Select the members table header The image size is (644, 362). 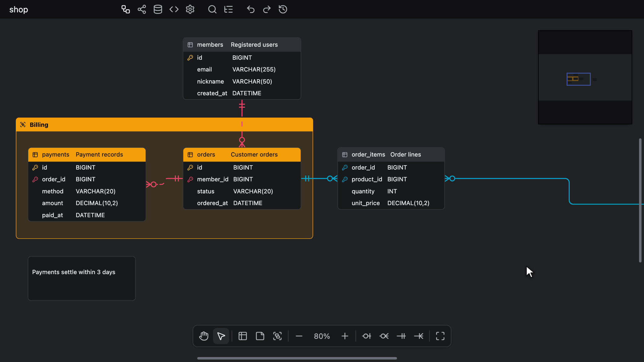[242, 45]
